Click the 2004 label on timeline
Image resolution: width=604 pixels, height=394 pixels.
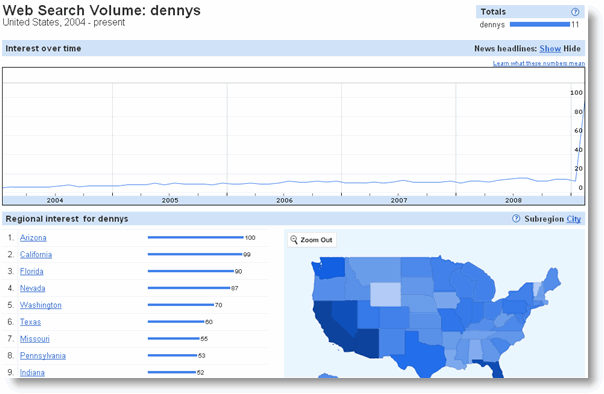point(55,200)
